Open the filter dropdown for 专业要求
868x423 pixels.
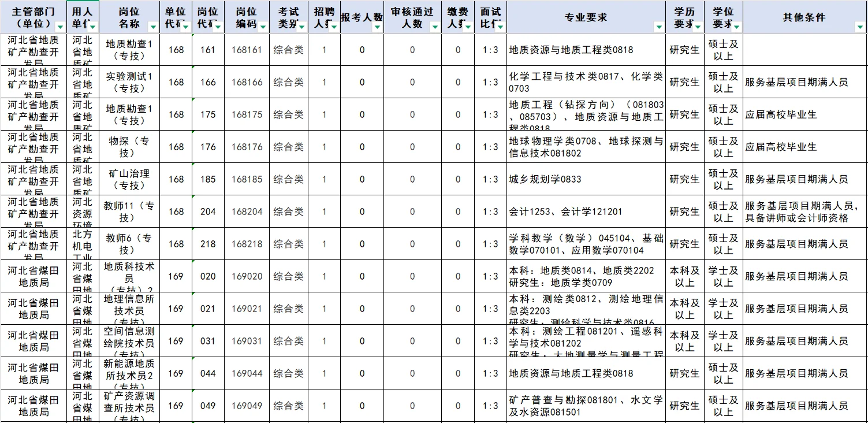658,26
